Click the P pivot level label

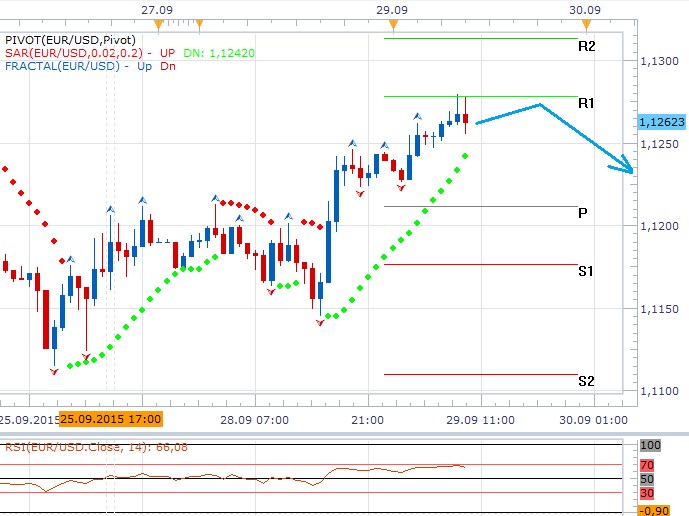pos(583,213)
